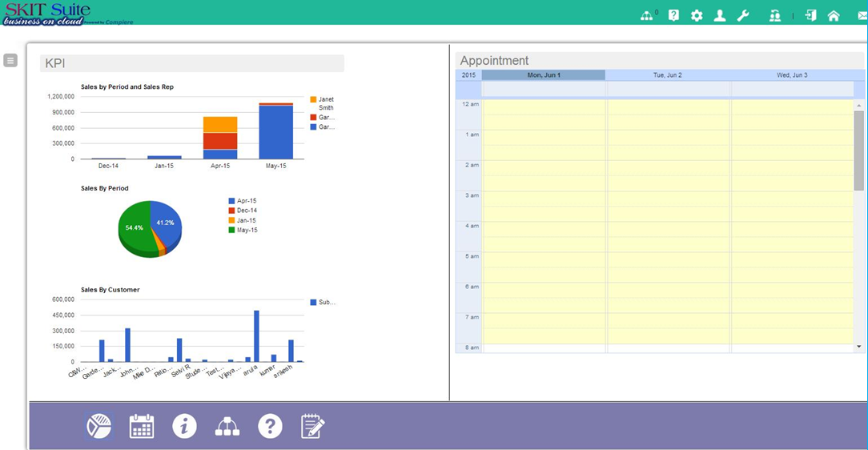Toggle the Apr-15 legend entry in pie chart

(x=246, y=201)
